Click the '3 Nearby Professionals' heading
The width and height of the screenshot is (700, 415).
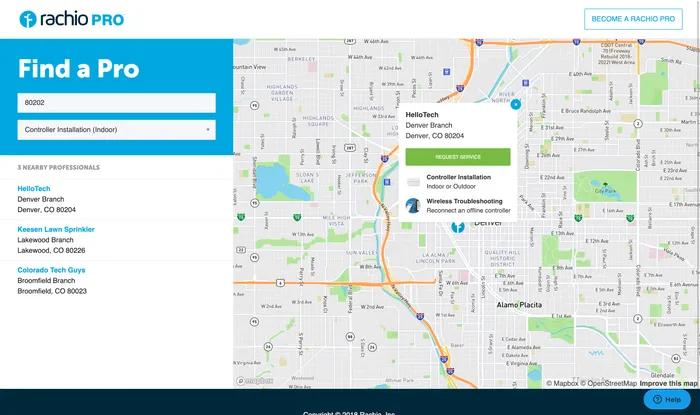pyautogui.click(x=58, y=168)
